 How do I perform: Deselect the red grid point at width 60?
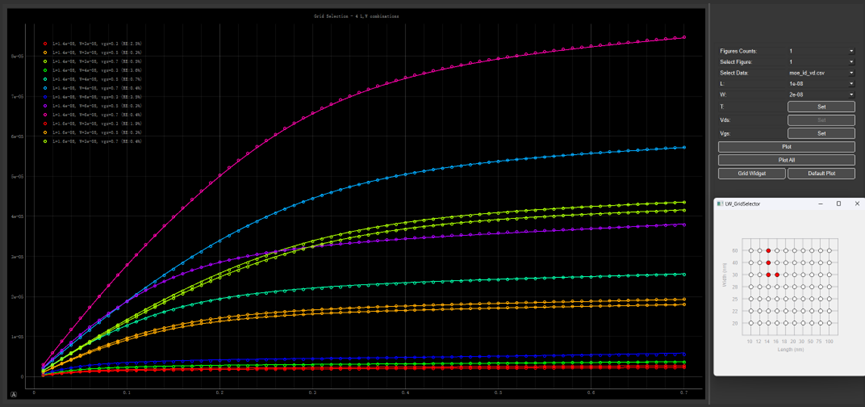coord(768,251)
